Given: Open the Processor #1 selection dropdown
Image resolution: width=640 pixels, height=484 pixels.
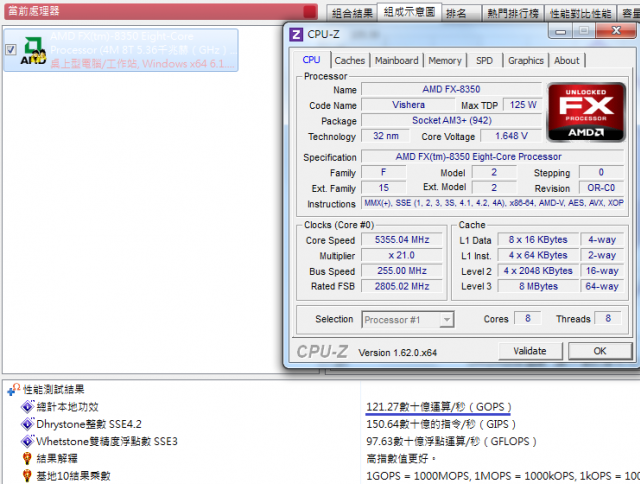Looking at the screenshot, I should 408,320.
